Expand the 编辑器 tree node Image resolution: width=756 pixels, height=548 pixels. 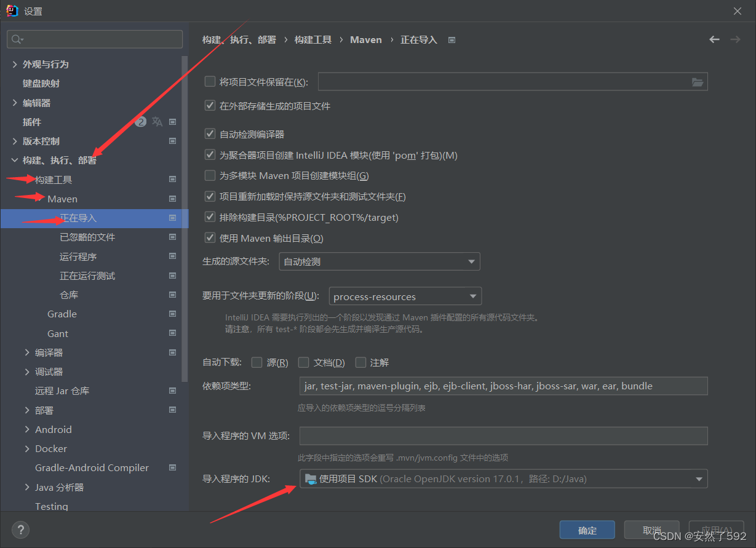pyautogui.click(x=15, y=103)
